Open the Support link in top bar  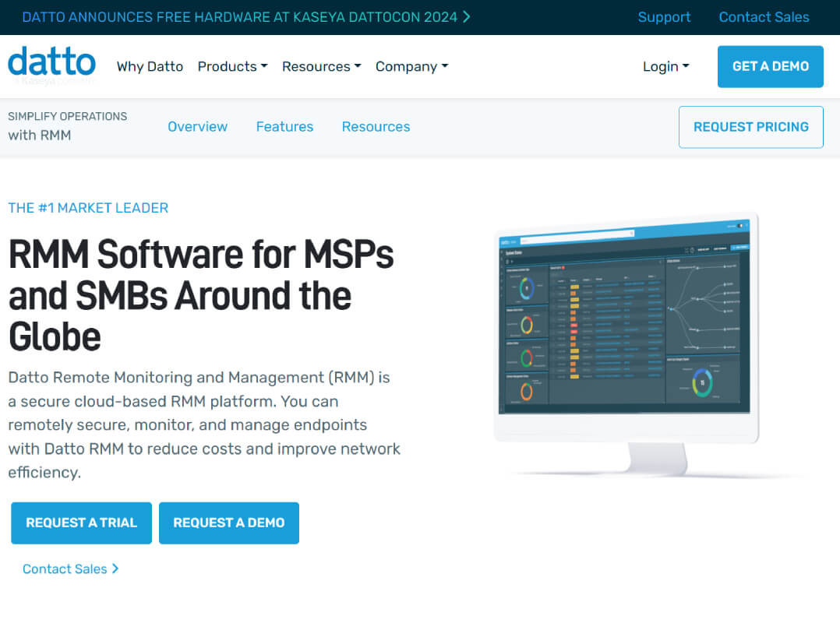pyautogui.click(x=664, y=17)
